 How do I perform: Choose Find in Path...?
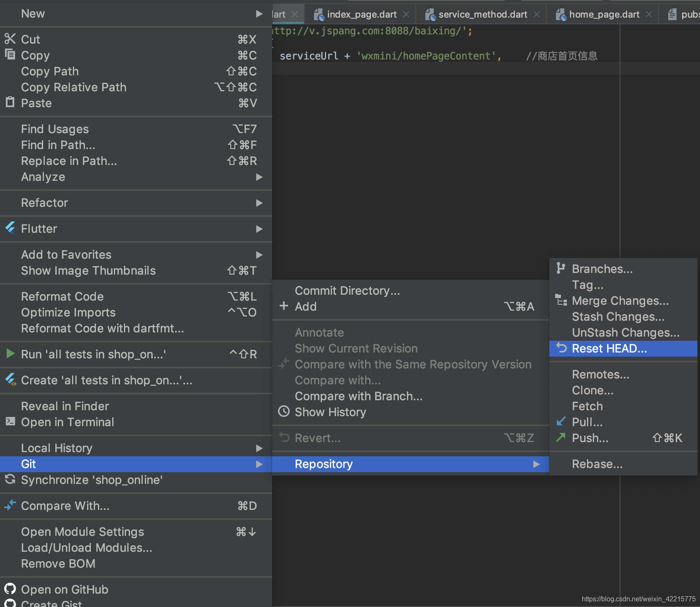[x=136, y=145]
